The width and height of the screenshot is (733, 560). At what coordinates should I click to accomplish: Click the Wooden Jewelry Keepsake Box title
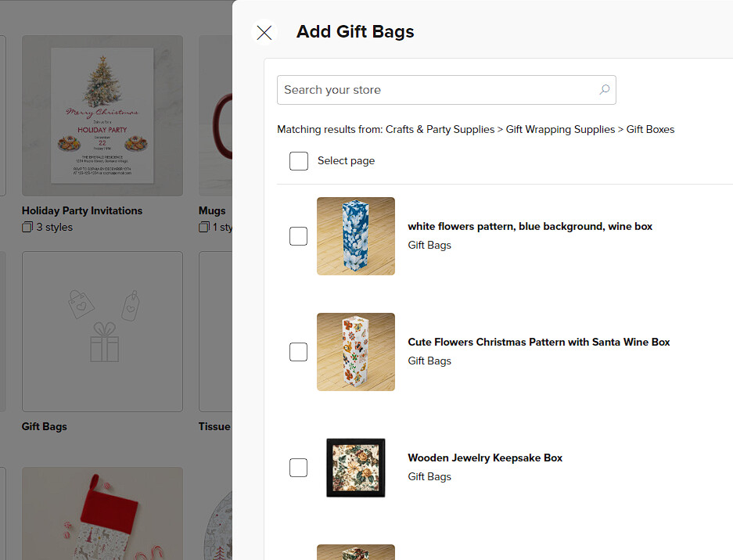coord(485,458)
